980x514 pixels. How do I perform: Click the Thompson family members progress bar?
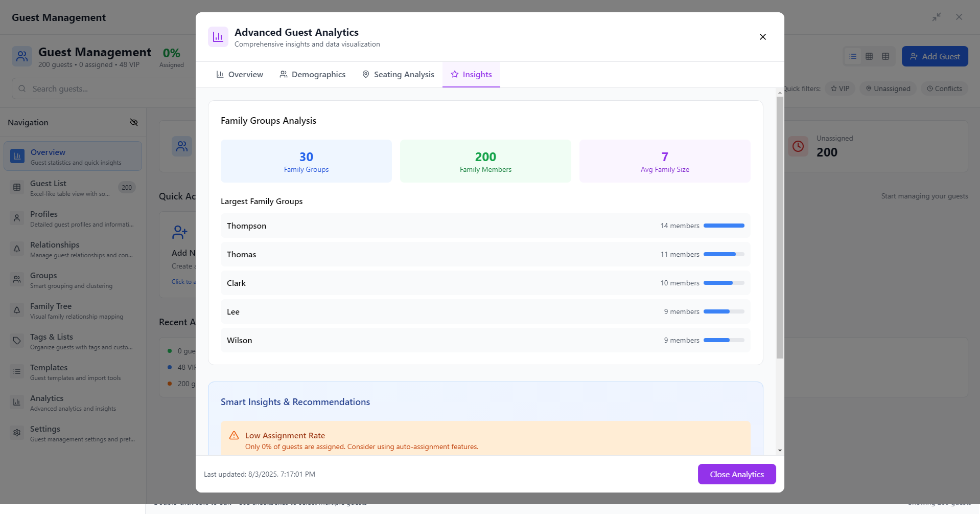(723, 226)
